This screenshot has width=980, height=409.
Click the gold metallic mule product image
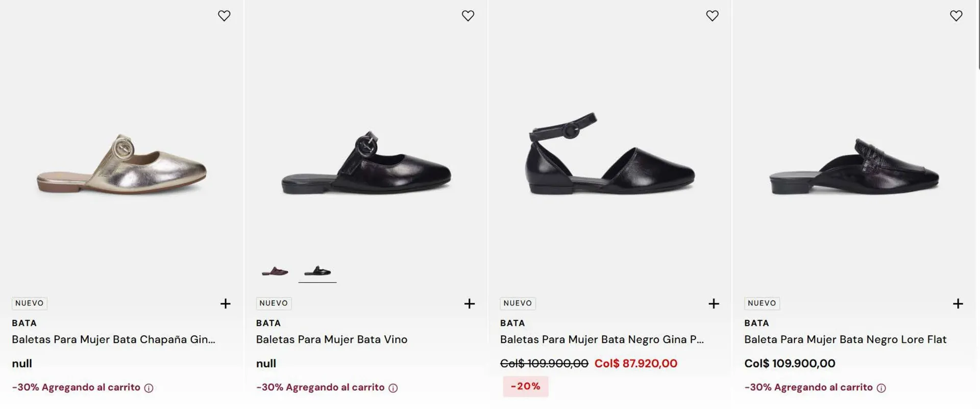[121, 164]
